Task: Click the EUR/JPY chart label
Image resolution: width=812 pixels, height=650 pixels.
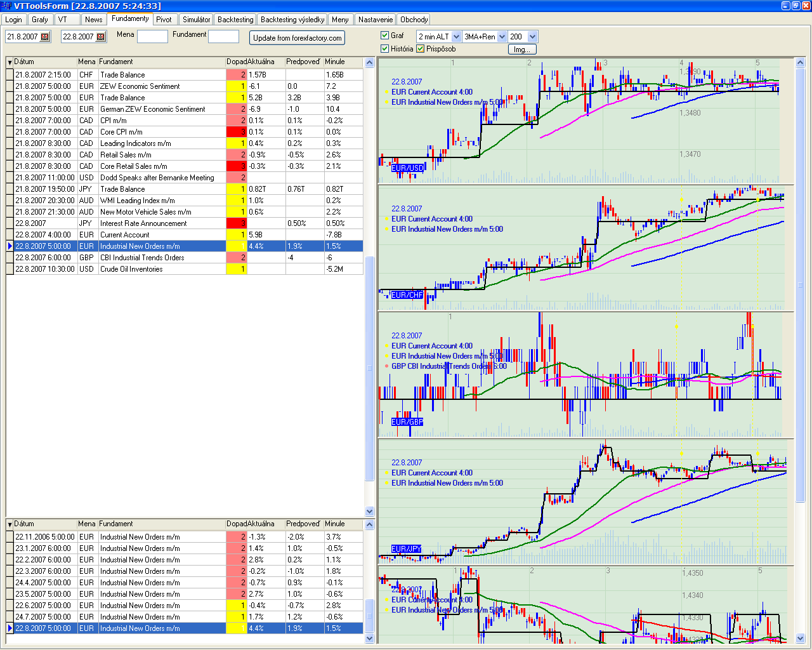Action: 407,549
